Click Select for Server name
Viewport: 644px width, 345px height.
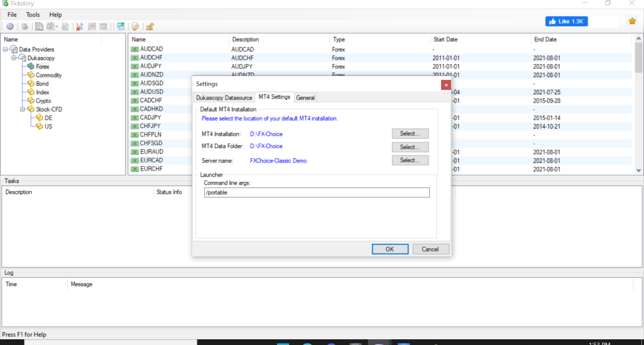410,161
